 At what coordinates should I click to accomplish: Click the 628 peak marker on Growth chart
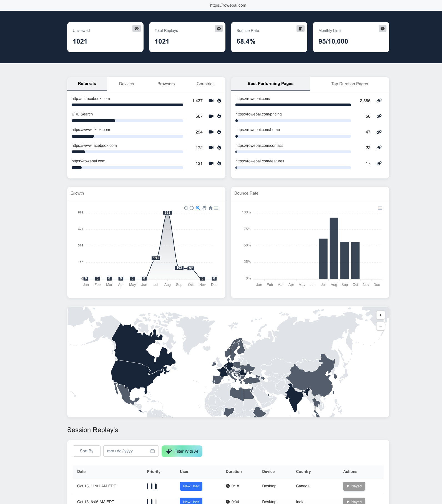(167, 213)
